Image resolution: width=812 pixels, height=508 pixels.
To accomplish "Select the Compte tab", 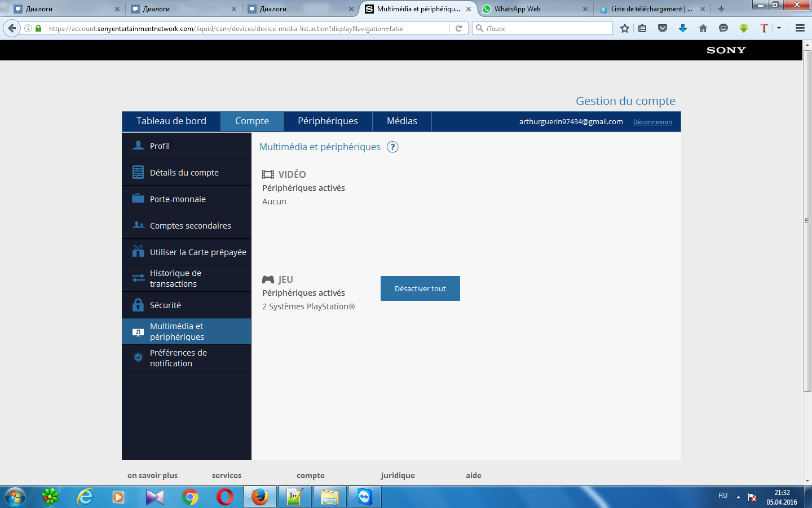I will [x=252, y=121].
